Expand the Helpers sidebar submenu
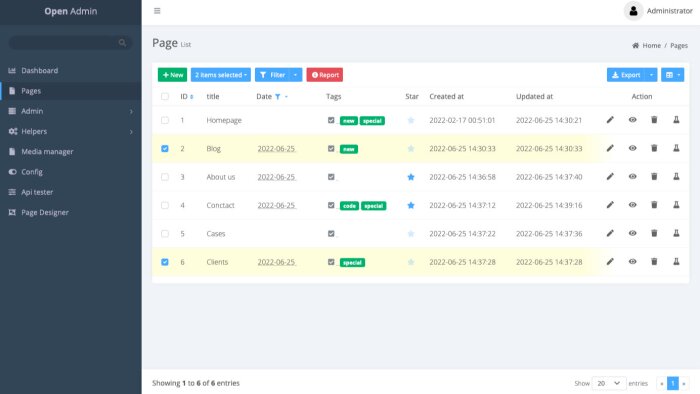 [131, 132]
